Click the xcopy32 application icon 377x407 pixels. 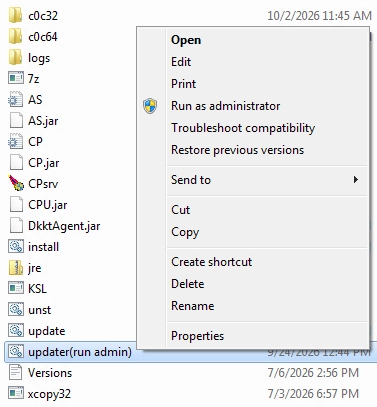click(16, 393)
